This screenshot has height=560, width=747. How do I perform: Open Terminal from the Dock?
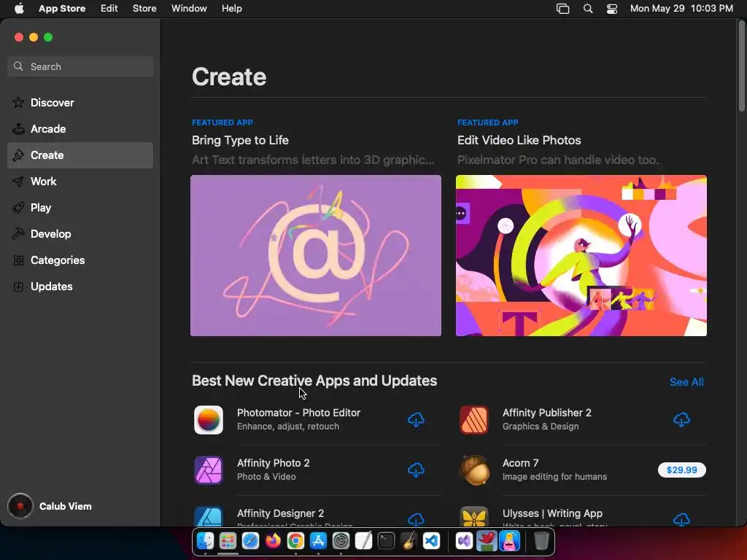pyautogui.click(x=387, y=541)
